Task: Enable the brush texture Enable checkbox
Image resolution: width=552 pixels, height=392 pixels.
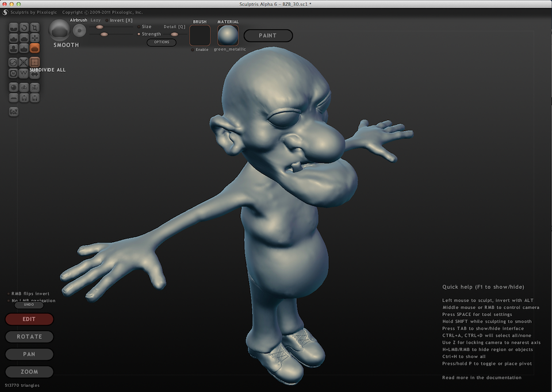Action: [193, 49]
